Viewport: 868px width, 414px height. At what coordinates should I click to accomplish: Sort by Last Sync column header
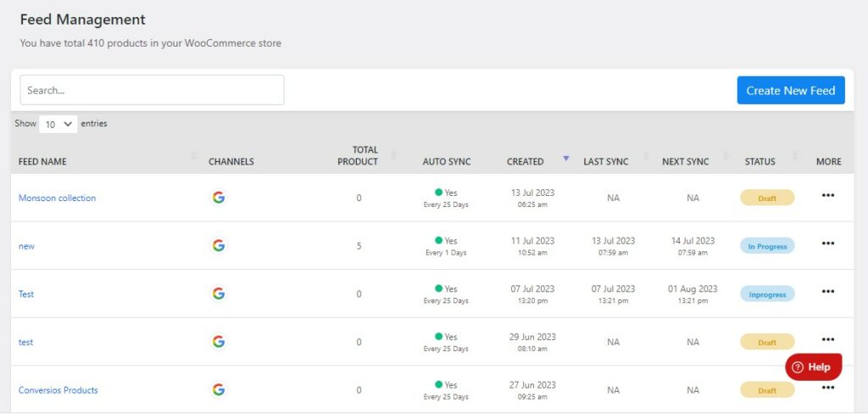pos(605,162)
